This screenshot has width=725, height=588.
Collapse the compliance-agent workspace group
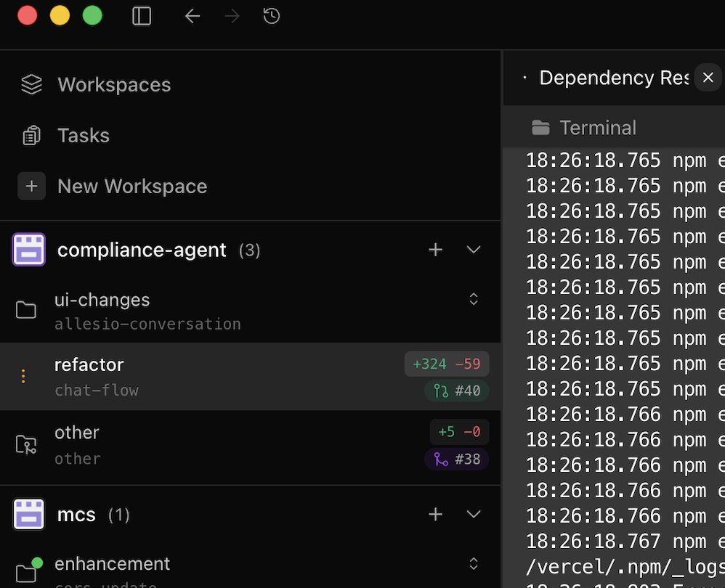click(474, 249)
